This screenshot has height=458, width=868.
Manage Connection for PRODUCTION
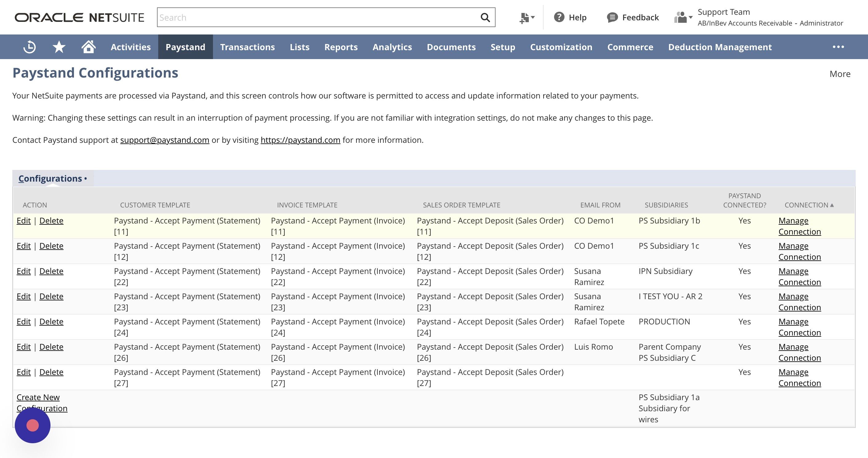[x=800, y=327]
